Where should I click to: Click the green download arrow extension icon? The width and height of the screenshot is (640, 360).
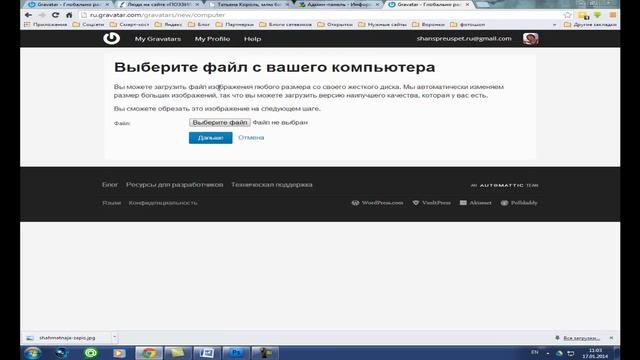(x=598, y=15)
